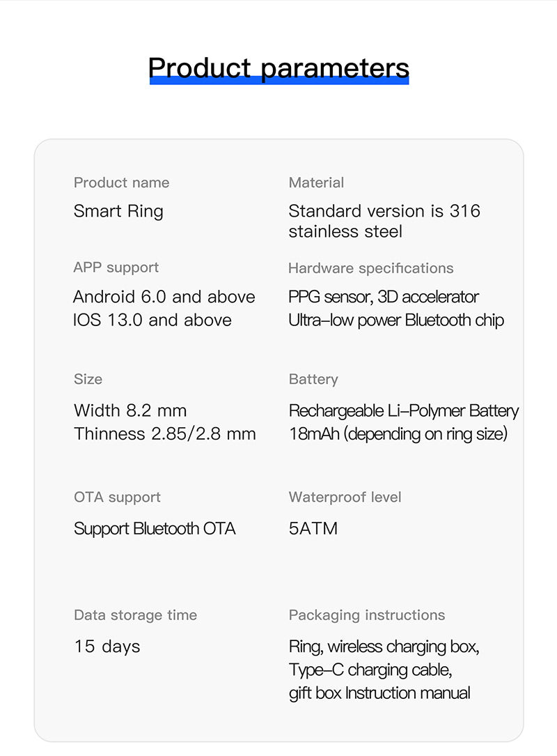Select the APP support label
This screenshot has height=756, width=557.
116,268
